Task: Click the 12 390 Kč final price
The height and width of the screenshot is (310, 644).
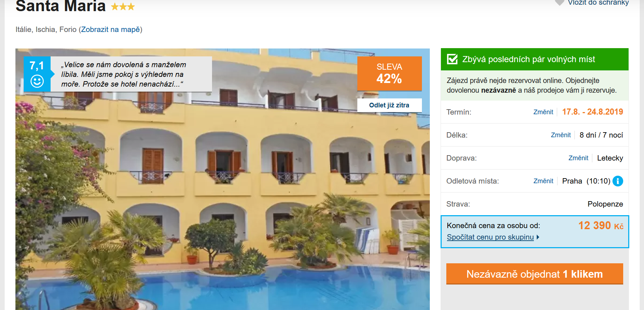Action: pos(601,226)
